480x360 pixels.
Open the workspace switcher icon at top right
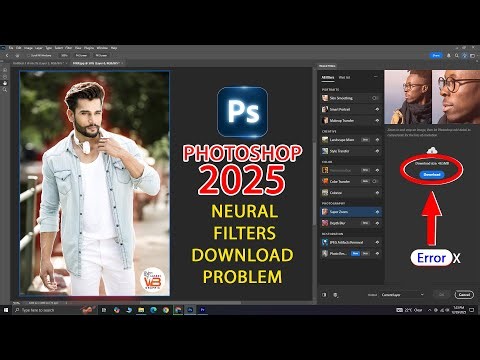click(x=472, y=56)
